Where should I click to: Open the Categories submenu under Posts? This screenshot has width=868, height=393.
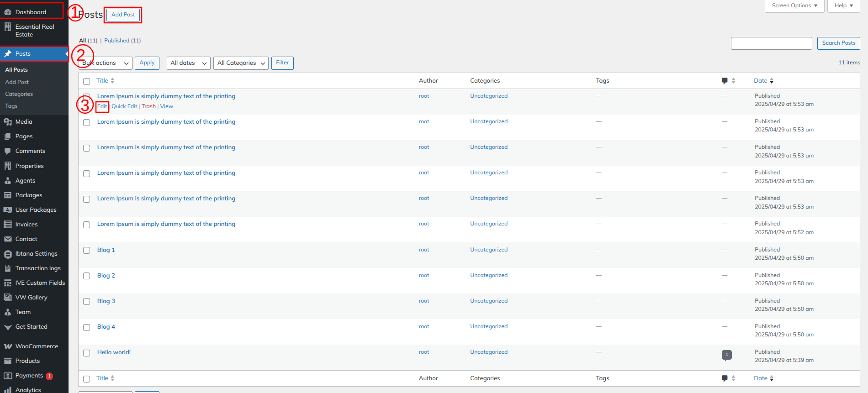[x=19, y=94]
